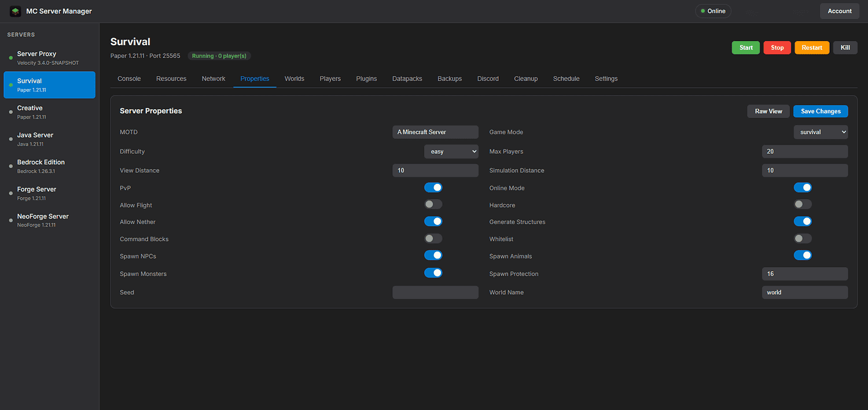Open the Plugins tab
Screen dimensions: 868x410
point(366,79)
